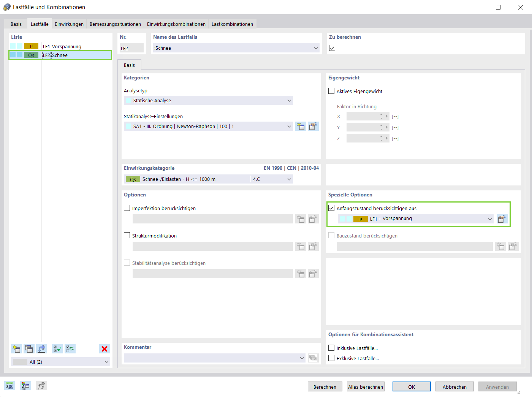This screenshot has width=532, height=399.
Task: Select LF1 Vorspannung in the list
Action: point(60,46)
